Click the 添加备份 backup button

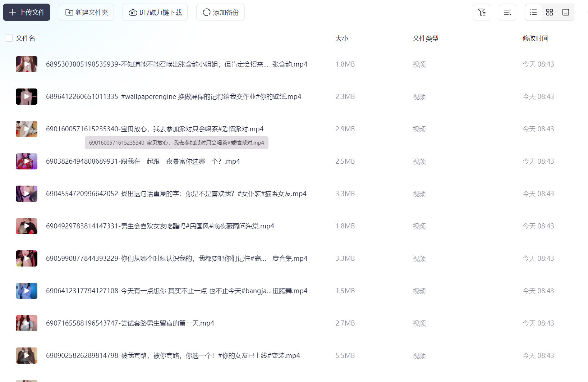220,12
